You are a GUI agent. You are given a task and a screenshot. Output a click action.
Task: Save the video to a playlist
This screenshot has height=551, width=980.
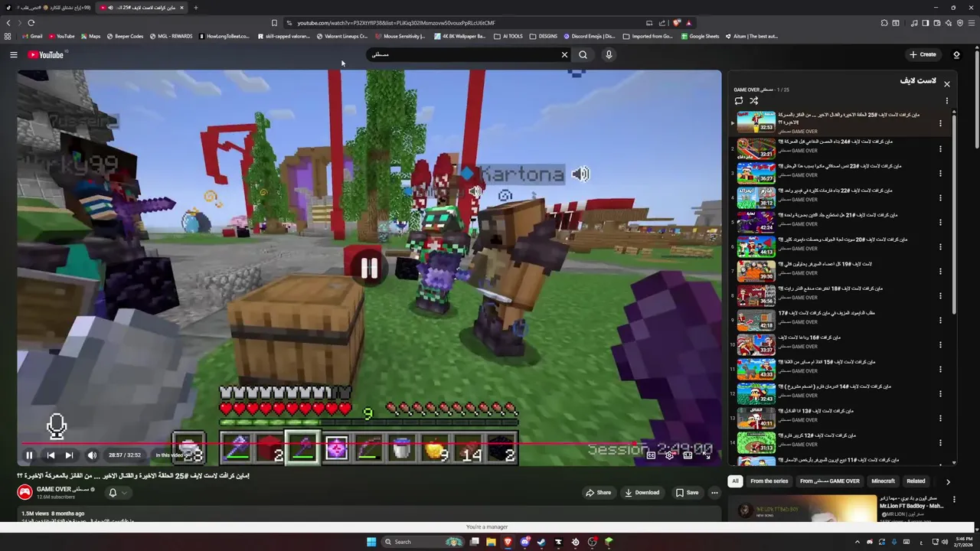(687, 493)
